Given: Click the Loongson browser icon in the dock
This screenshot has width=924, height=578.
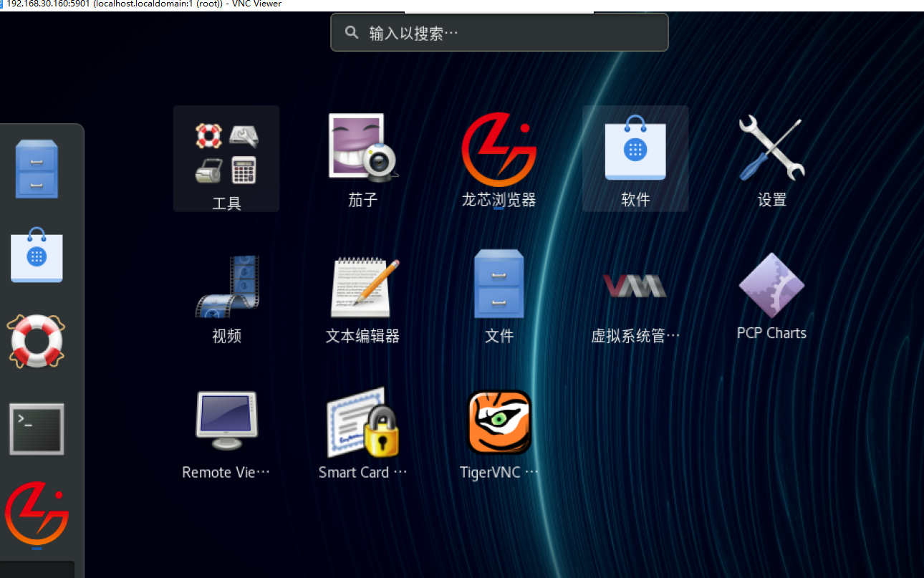Looking at the screenshot, I should coord(37,515).
